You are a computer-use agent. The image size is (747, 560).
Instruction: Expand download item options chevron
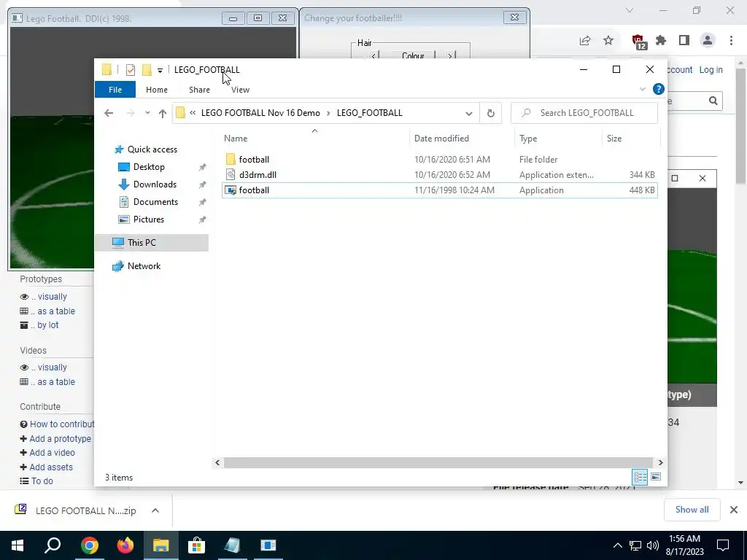pyautogui.click(x=155, y=510)
